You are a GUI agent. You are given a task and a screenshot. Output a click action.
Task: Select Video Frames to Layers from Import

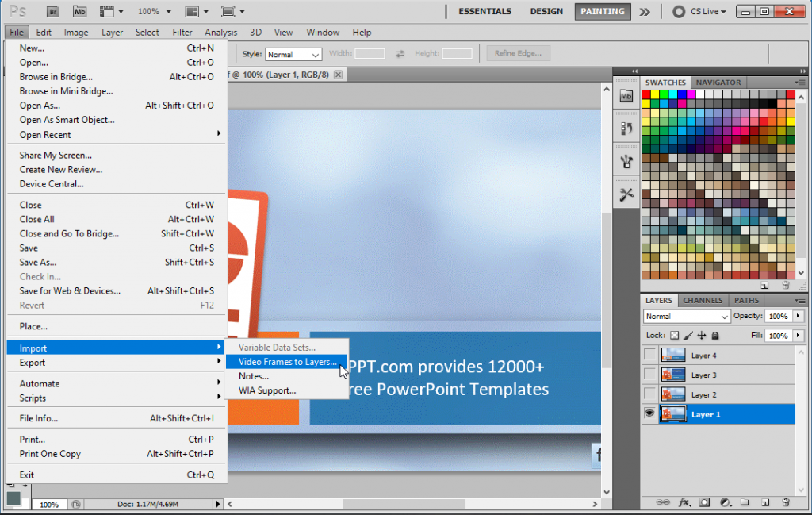tap(285, 362)
